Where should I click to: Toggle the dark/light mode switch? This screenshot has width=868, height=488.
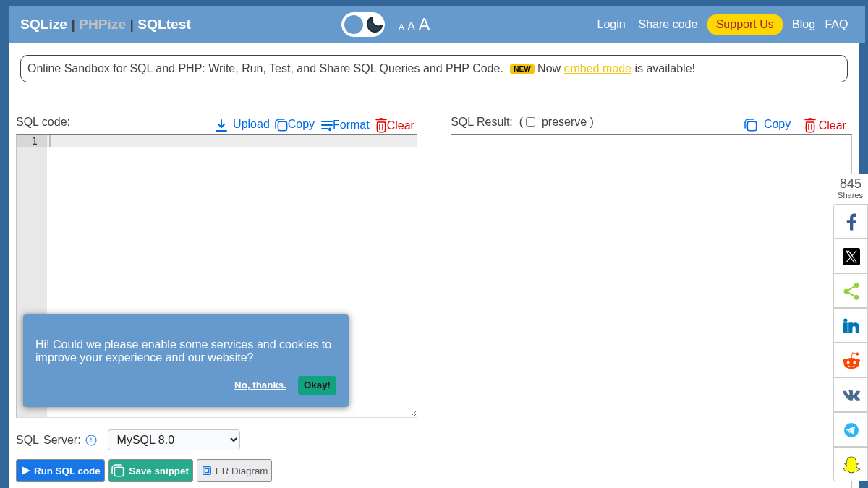363,25
